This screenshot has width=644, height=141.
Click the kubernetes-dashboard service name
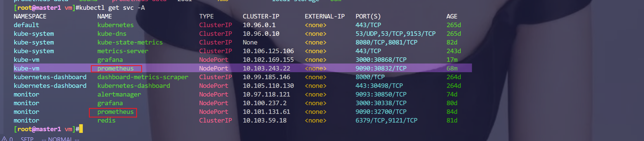point(134,86)
